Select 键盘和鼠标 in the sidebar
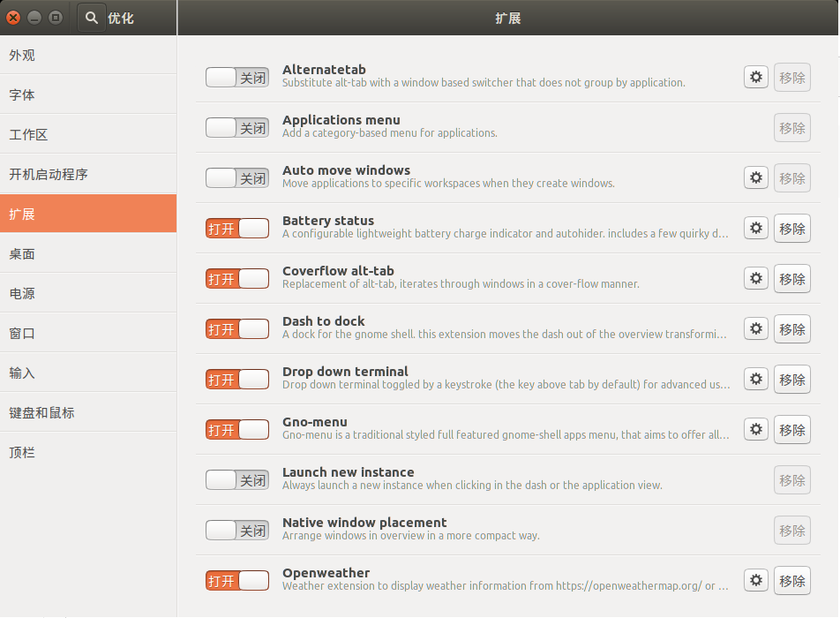Image resolution: width=840 pixels, height=618 pixels. point(88,412)
